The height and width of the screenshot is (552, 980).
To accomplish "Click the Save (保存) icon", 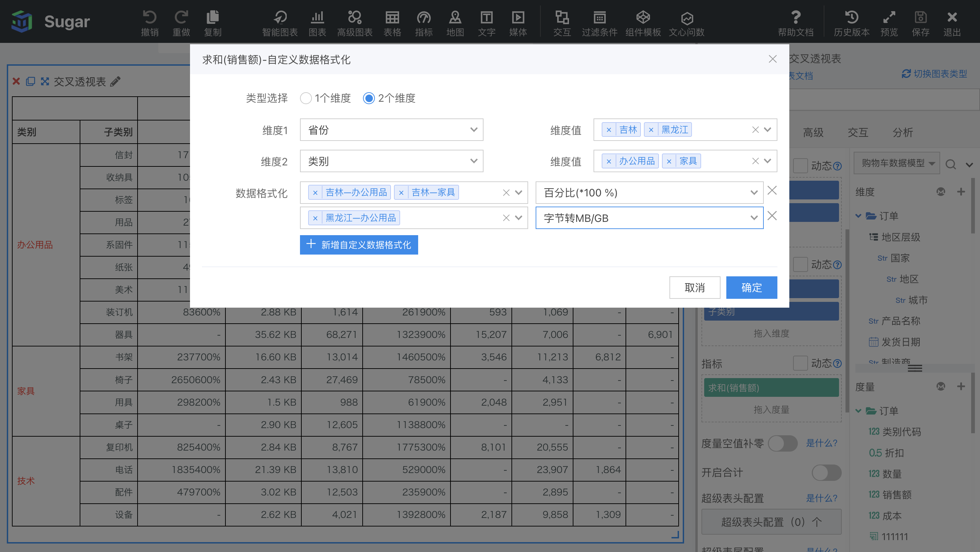I will (921, 23).
